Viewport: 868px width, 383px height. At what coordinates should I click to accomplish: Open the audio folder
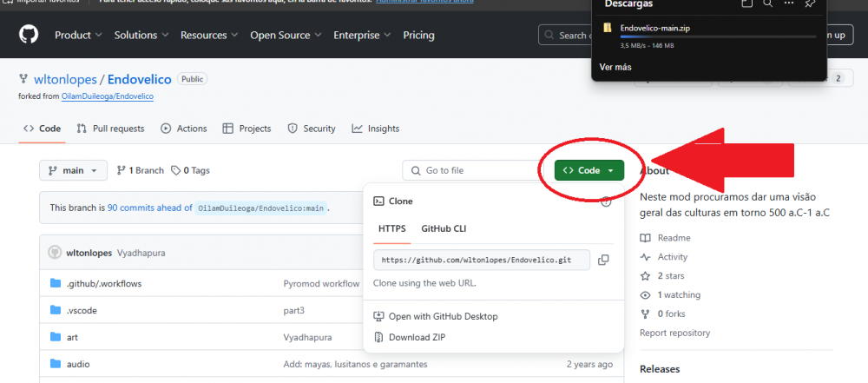point(78,364)
